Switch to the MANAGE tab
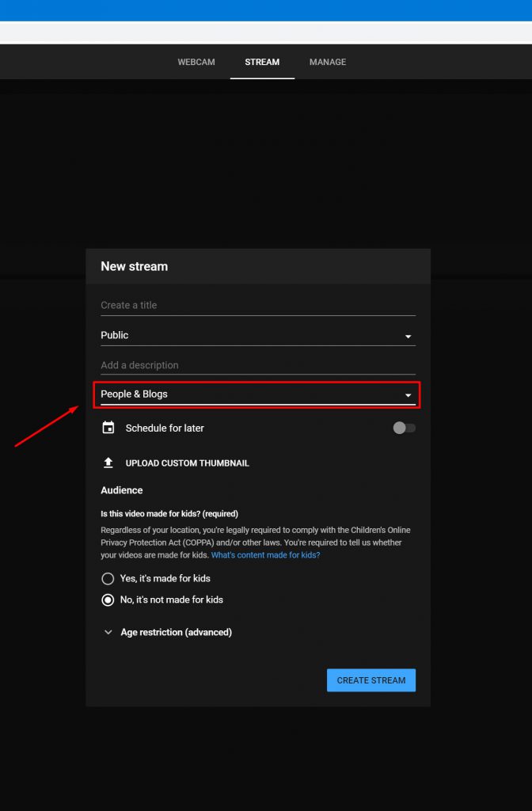 [x=328, y=62]
